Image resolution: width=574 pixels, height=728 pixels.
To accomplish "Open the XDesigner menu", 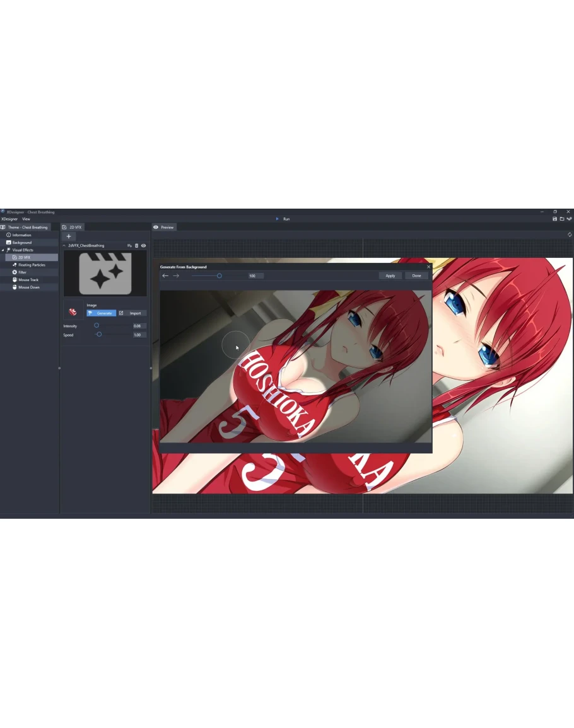I will click(x=9, y=219).
